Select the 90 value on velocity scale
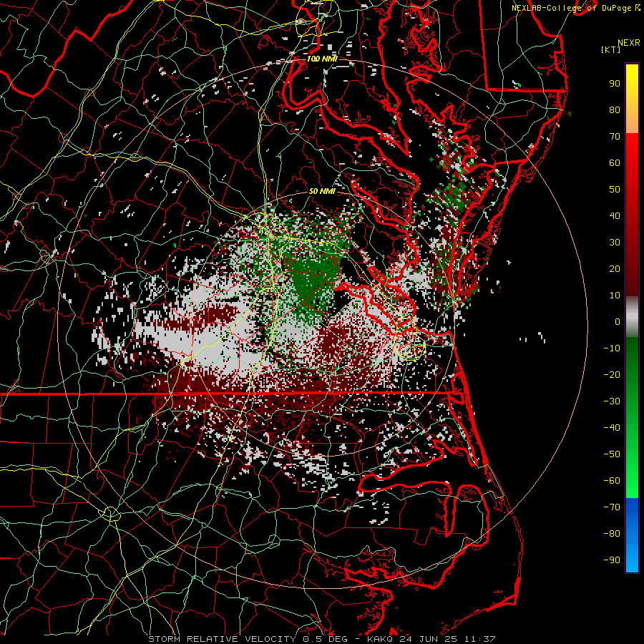 click(615, 84)
